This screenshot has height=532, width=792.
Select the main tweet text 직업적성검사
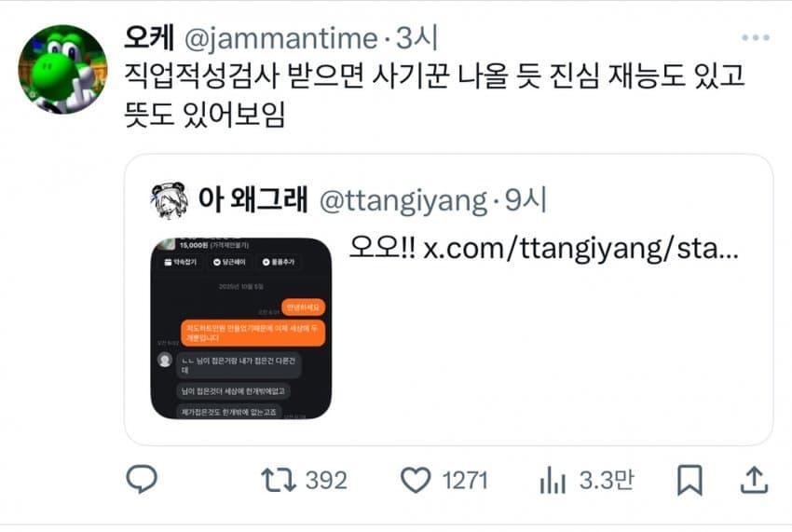pyautogui.click(x=201, y=75)
